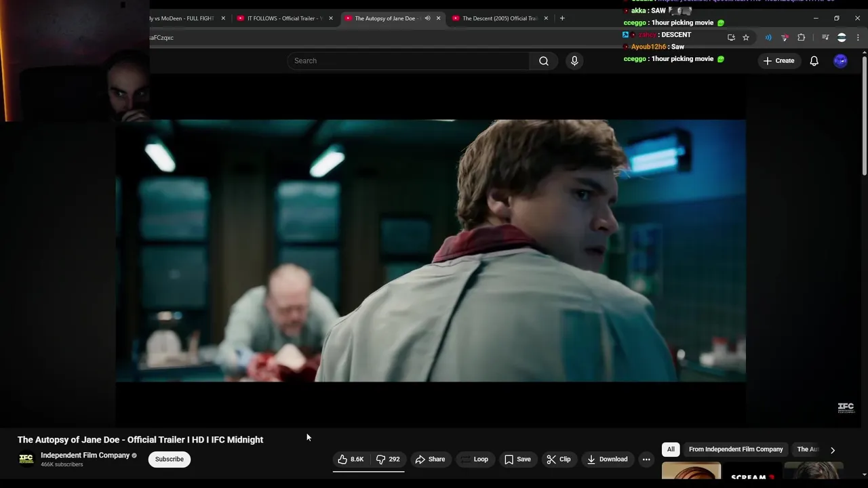Open the SCREAM recommended video thumbnail
Screen dimensions: 868x488
coord(752,471)
